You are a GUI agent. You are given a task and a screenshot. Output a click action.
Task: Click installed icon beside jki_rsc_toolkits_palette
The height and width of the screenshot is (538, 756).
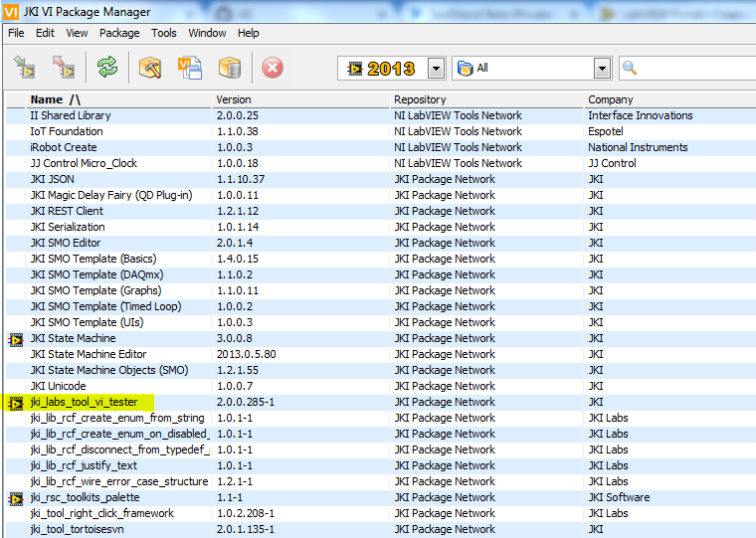[x=16, y=499]
